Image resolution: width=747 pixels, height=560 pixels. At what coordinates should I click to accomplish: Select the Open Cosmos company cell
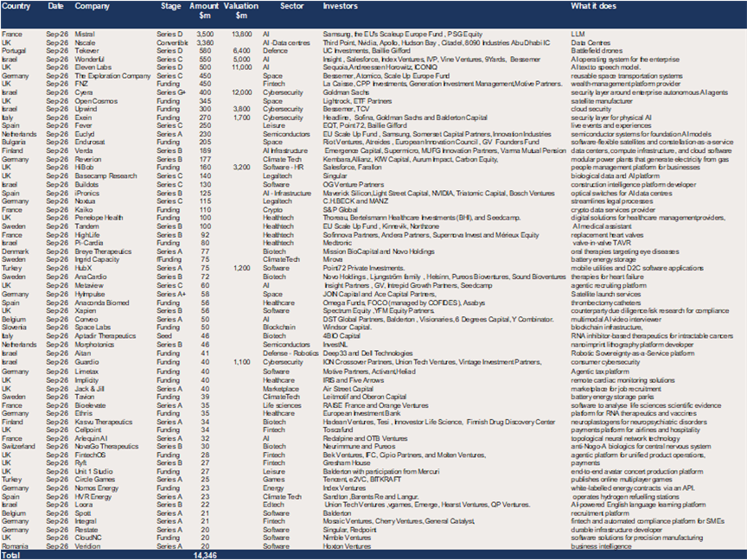pos(96,101)
